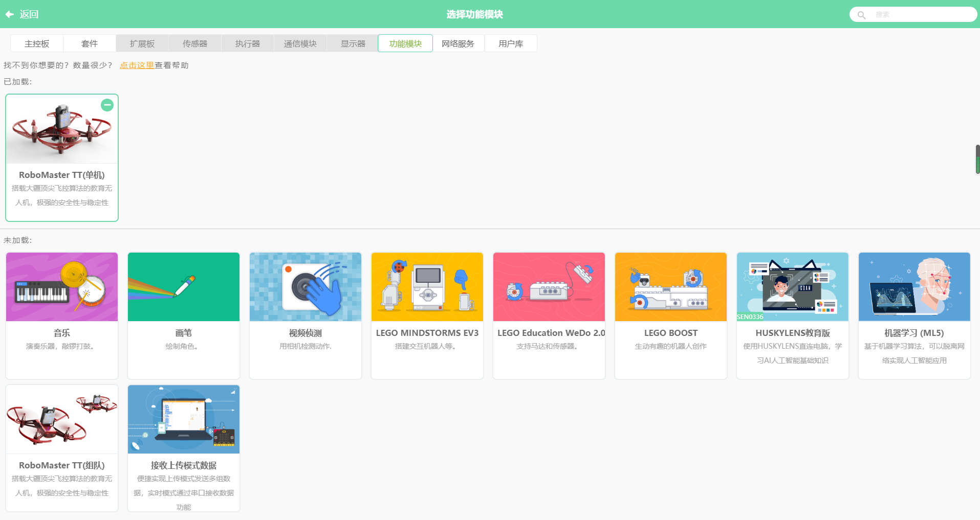The image size is (980, 520).
Task: Click the back arrow icon
Action: (9, 14)
